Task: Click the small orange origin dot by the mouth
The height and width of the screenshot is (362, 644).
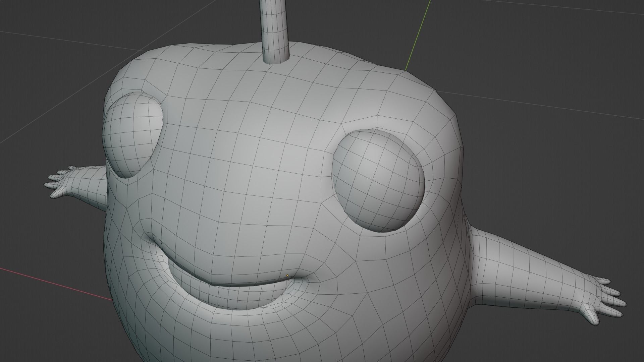Action: coord(287,276)
